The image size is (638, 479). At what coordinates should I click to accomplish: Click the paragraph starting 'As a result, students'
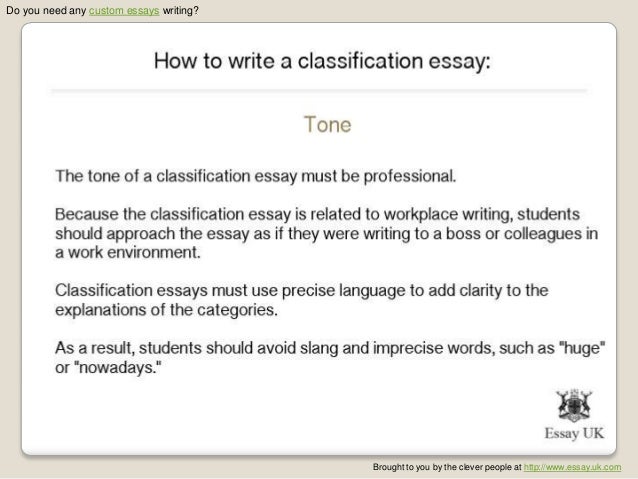point(330,358)
